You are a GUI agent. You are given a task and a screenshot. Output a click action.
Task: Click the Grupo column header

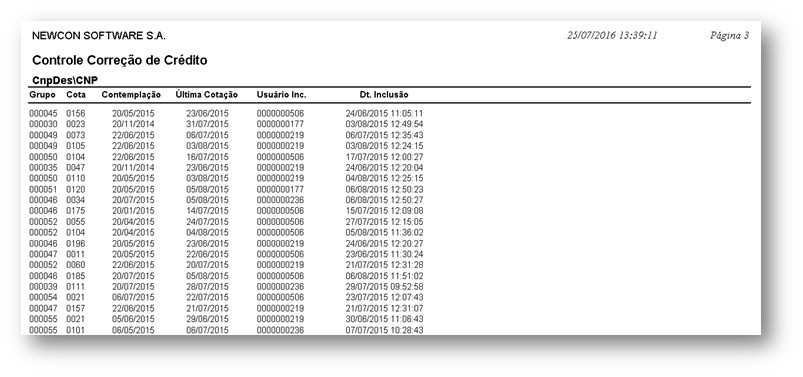tap(42, 95)
